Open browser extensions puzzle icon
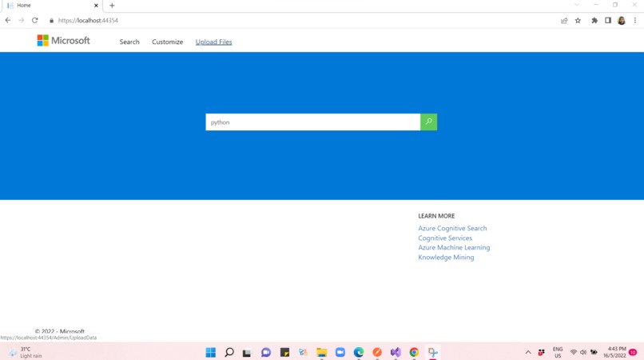This screenshot has height=360, width=644. (594, 21)
